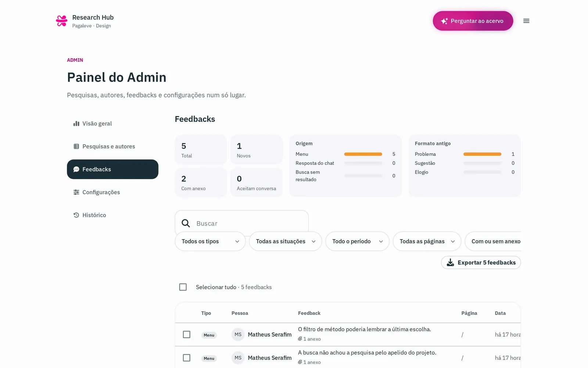Open Histórico in the sidebar
588x368 pixels.
tap(112, 215)
